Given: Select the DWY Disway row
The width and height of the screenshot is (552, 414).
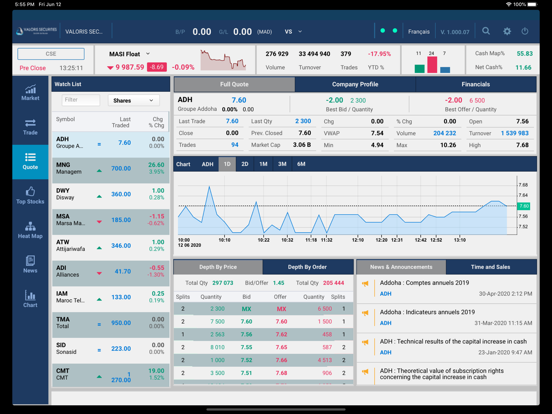Looking at the screenshot, I should pyautogui.click(x=111, y=196).
